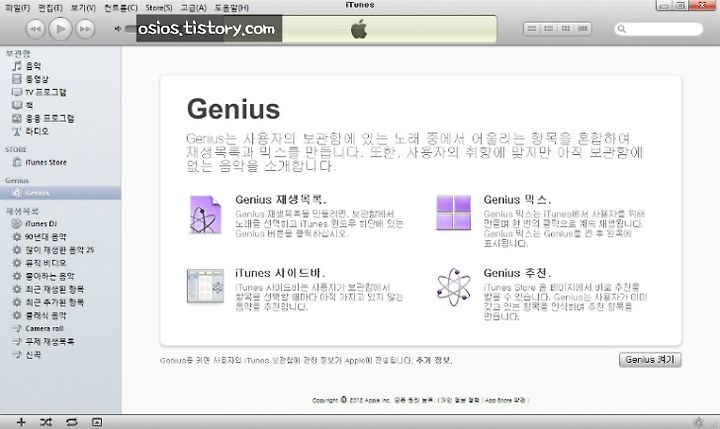The image size is (720, 429).
Task: Open the 도움말(H) menu
Action: click(231, 8)
